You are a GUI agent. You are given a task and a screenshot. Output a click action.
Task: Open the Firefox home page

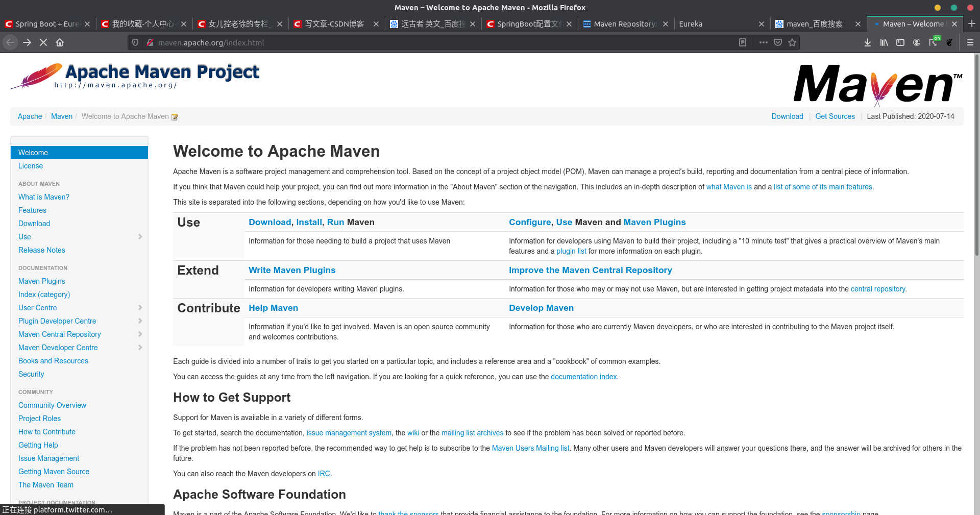click(x=60, y=42)
